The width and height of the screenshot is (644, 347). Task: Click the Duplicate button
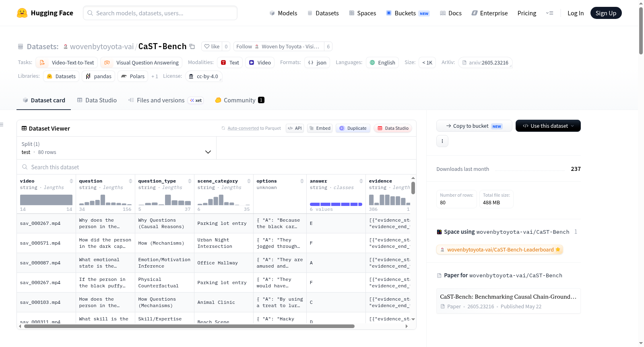coord(353,128)
